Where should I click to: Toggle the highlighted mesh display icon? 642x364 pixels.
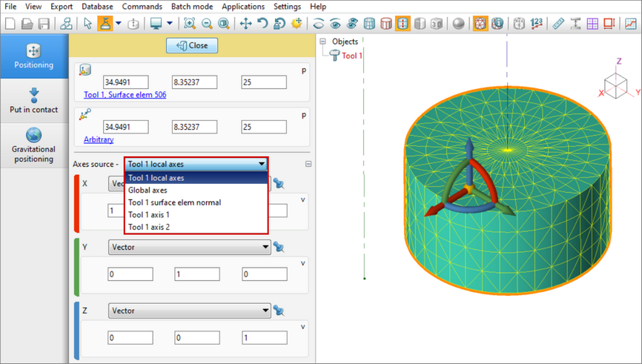480,24
